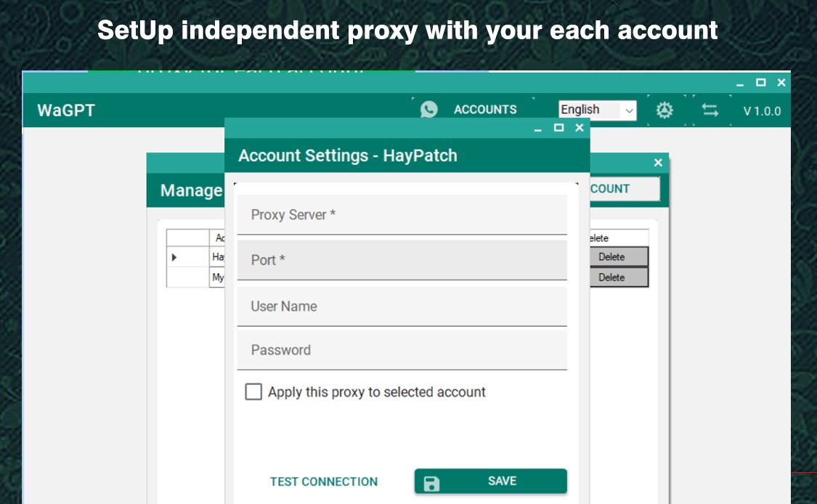The width and height of the screenshot is (817, 504).
Task: Close the Manage accounts panel
Action: (658, 163)
